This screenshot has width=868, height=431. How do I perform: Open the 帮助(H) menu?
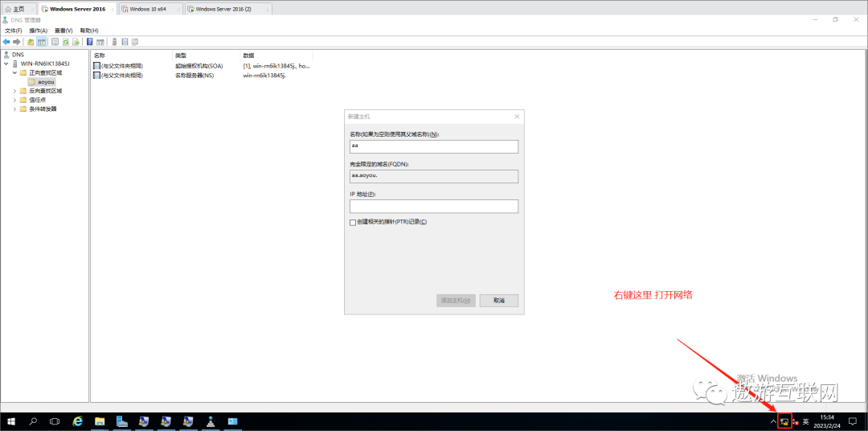[89, 31]
